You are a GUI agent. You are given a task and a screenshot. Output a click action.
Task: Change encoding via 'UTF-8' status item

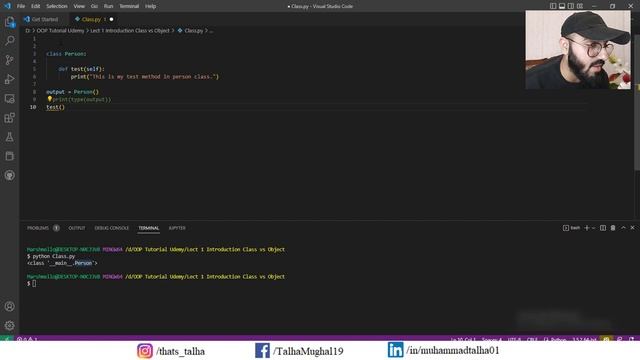[x=514, y=339]
